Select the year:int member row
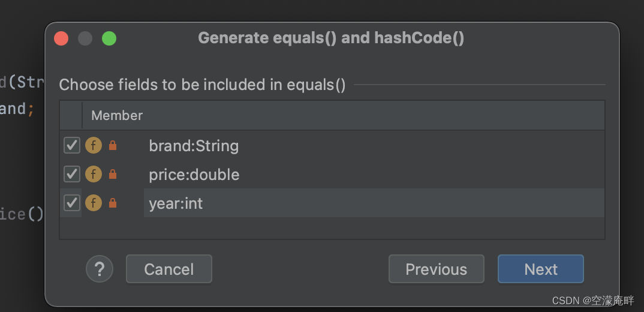Viewport: 644px width, 312px height. [176, 203]
